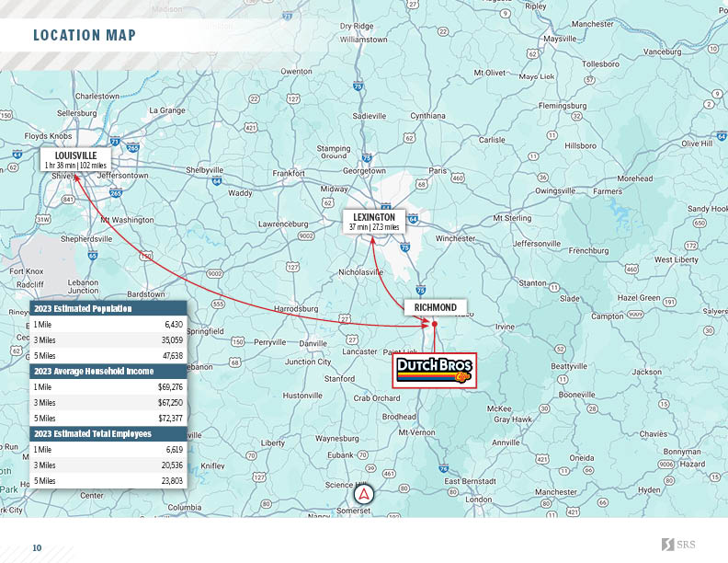Click the La Grange city label
This screenshot has width=728, height=563.
pyautogui.click(x=167, y=110)
